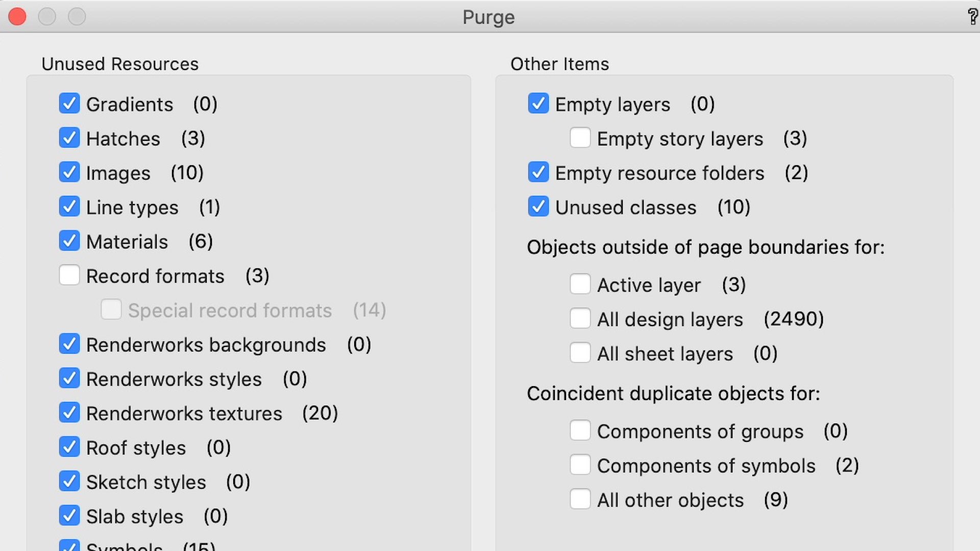
Task: Click the help question mark icon
Action: (973, 16)
